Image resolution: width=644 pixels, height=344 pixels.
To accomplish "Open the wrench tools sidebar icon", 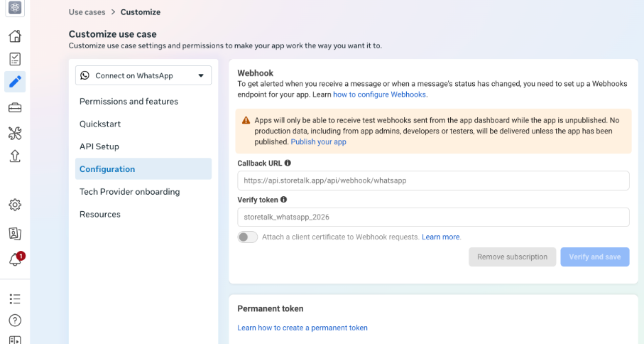I will (15, 133).
